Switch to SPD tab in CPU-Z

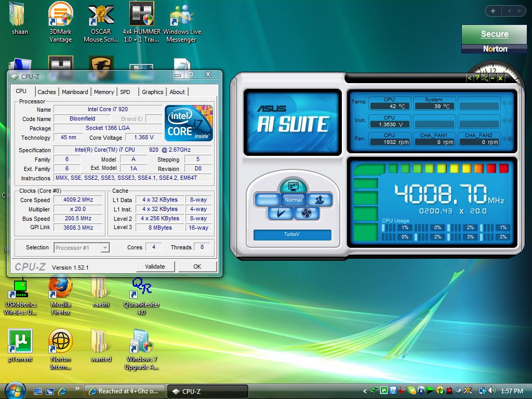pyautogui.click(x=125, y=92)
